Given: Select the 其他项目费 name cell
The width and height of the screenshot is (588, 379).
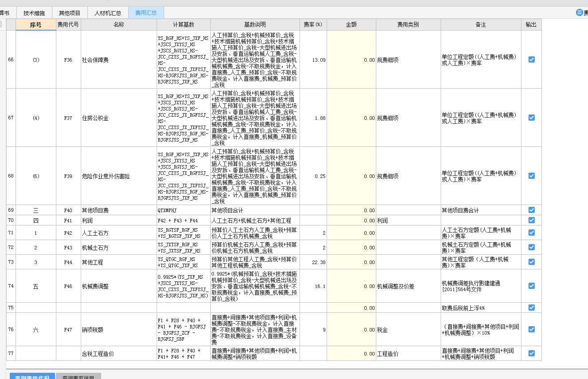Looking at the screenshot, I should (119, 210).
